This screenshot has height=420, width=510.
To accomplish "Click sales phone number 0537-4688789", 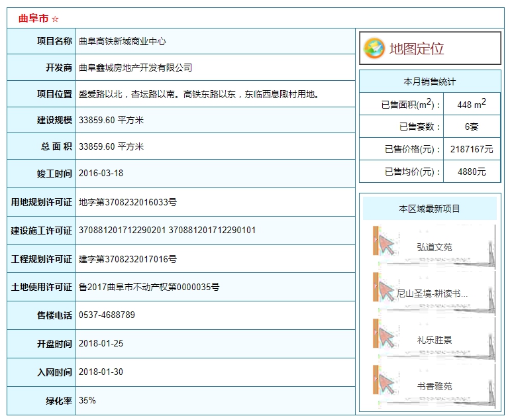I will [107, 315].
